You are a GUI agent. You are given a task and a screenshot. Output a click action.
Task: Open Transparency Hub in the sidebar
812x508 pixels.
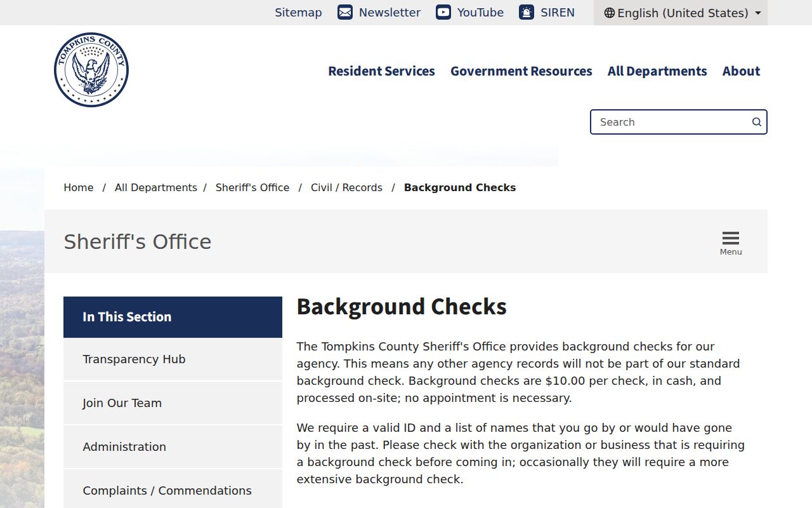tap(173, 359)
